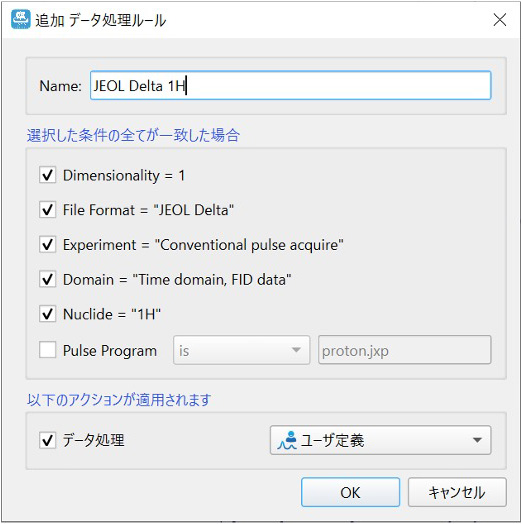Uncheck Experiment Conventional pulse acquire
The height and width of the screenshot is (524, 523).
tap(47, 244)
